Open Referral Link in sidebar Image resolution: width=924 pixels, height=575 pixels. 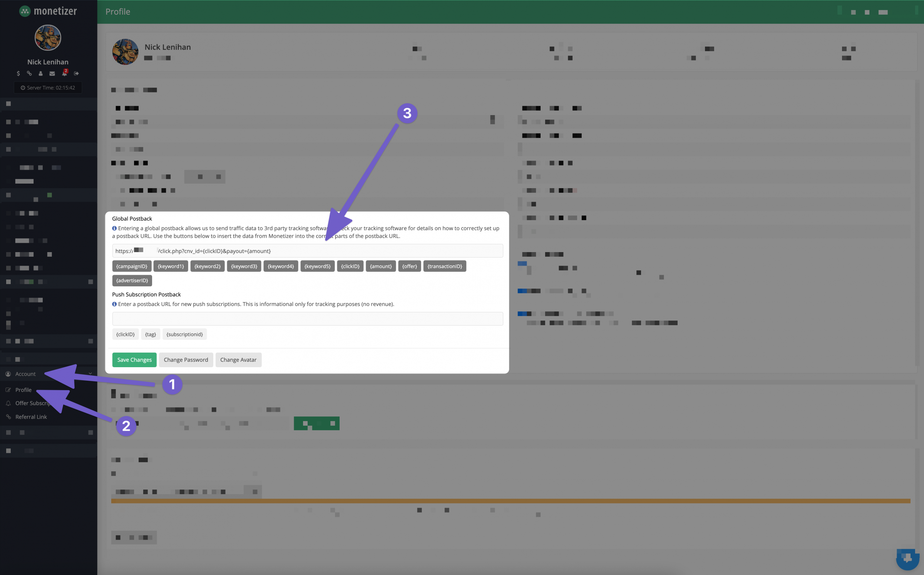[31, 417]
